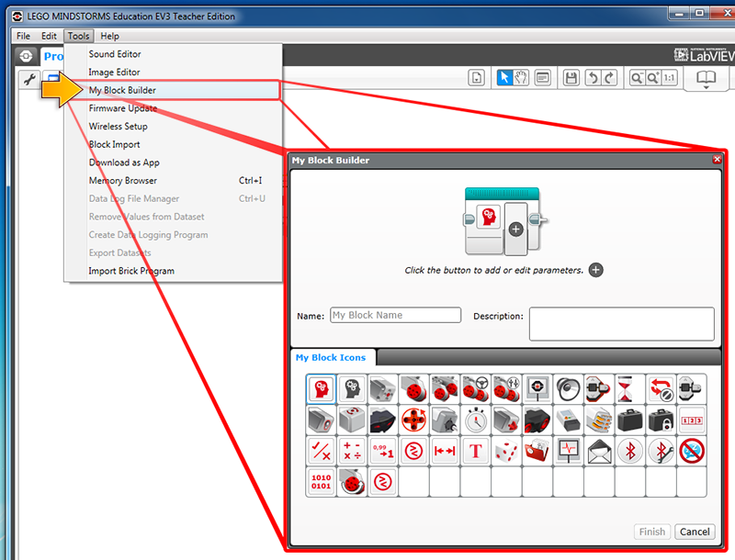The image size is (735, 560).
Task: Click the undo arrow in toolbar
Action: point(593,78)
